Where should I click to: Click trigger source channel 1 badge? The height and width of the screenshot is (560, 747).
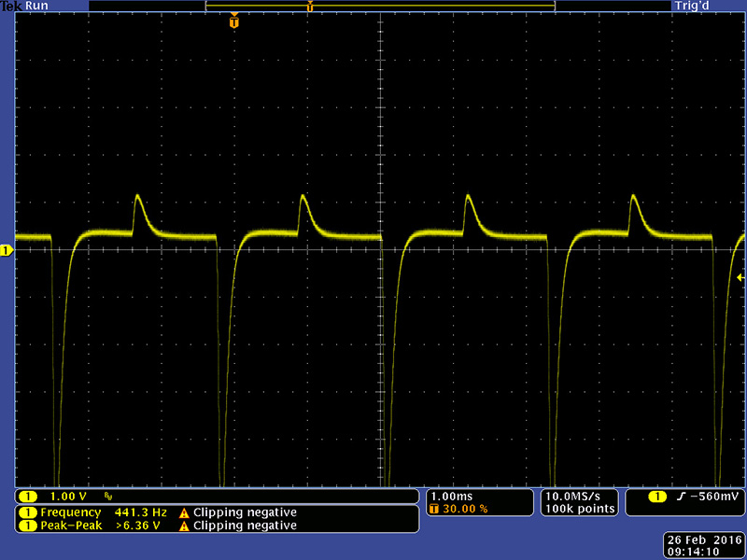[656, 497]
